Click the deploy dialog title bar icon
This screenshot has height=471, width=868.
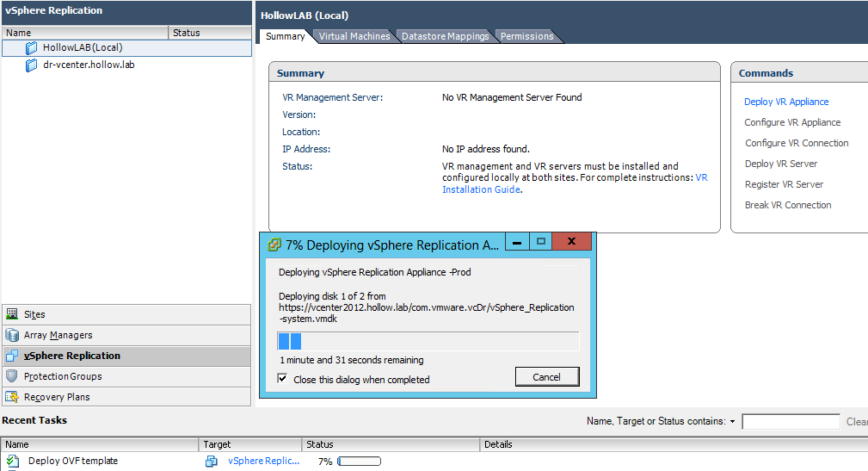click(x=274, y=245)
